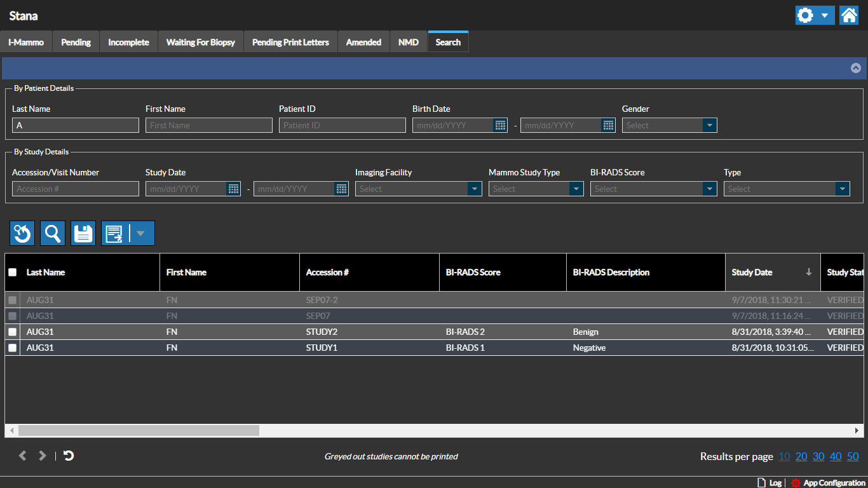Open App Configuration link
The width and height of the screenshot is (868, 488).
pos(834,483)
